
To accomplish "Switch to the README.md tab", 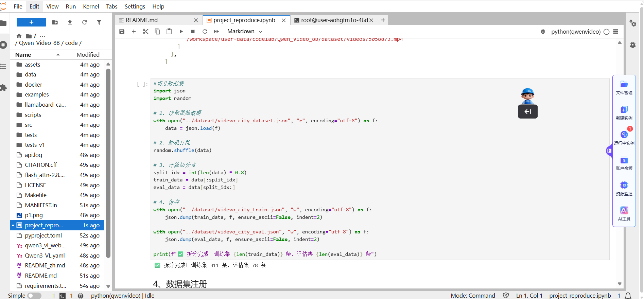I will tap(142, 20).
